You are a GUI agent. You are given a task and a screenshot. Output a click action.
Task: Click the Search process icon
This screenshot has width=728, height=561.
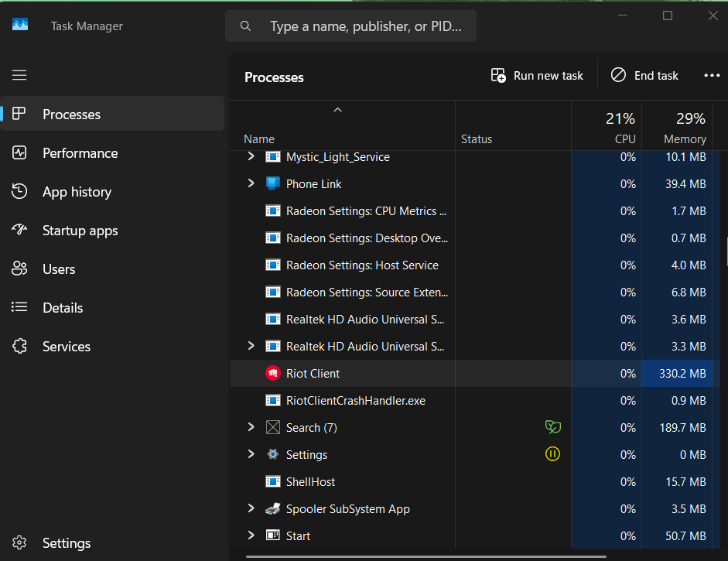(x=272, y=428)
